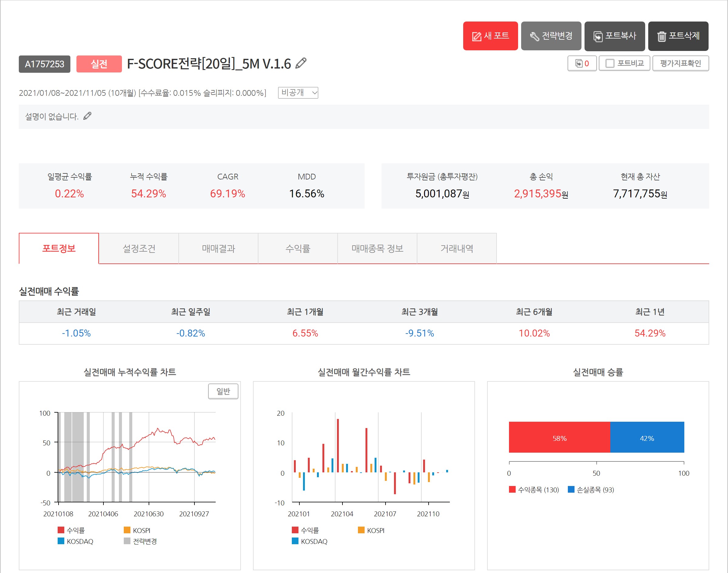This screenshot has width=728, height=573.
Task: Click the copy count icon showing 0
Action: click(582, 63)
